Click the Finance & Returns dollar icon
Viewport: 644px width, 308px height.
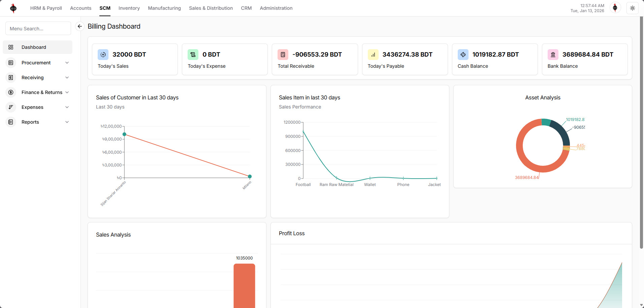(11, 92)
